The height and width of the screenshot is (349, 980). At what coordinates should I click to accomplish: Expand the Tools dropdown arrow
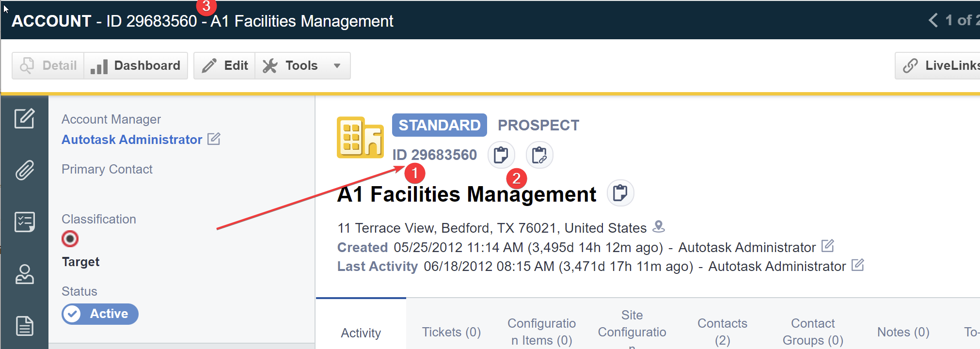point(337,66)
